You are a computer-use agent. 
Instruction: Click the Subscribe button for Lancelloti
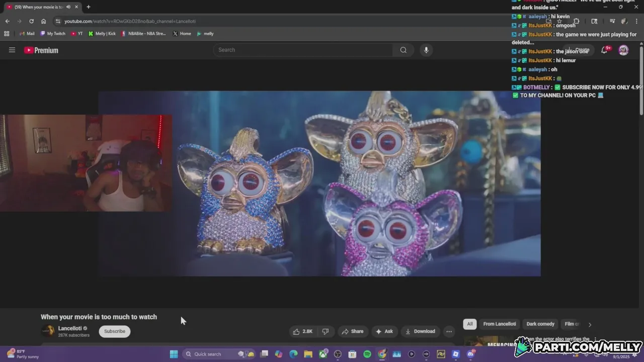point(115,331)
